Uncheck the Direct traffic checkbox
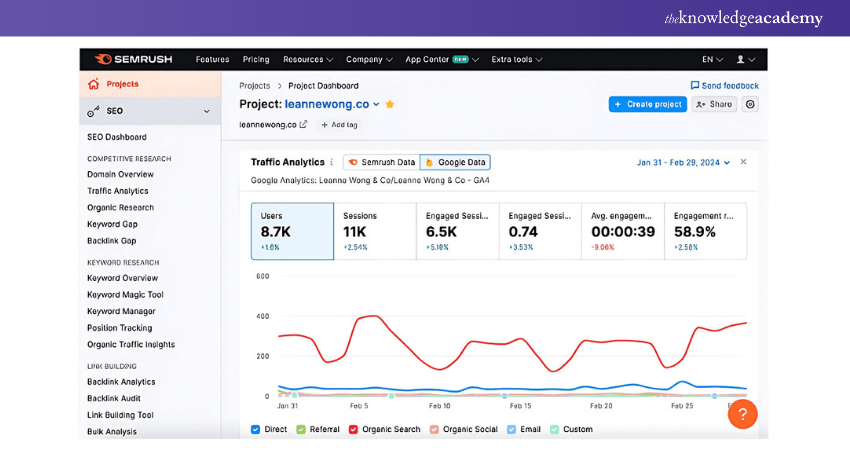Image resolution: width=850 pixels, height=450 pixels. coord(256,429)
